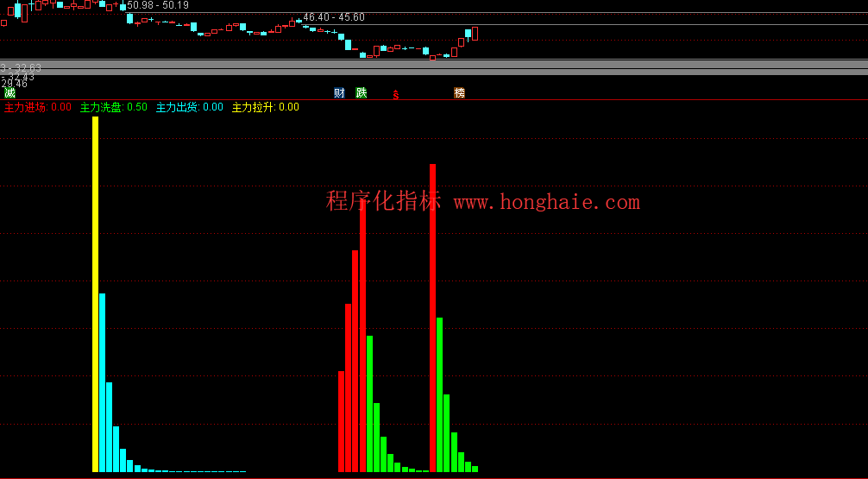Click the 程序化指标 watermark text
Viewport: 868px width, 479px height.
click(x=383, y=201)
